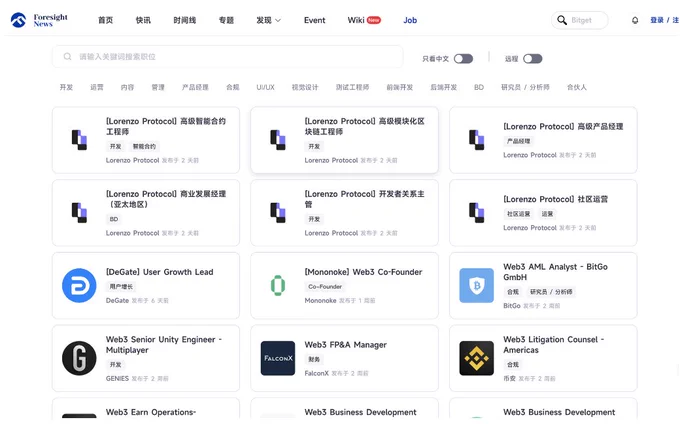This screenshot has width=680, height=424.
Task: Filter jobs by 开发 category
Action: [66, 87]
